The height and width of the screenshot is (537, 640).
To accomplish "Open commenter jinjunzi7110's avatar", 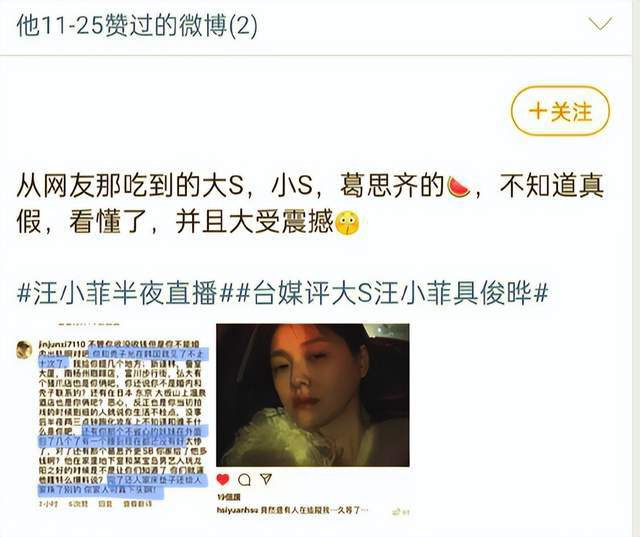I will [24, 350].
